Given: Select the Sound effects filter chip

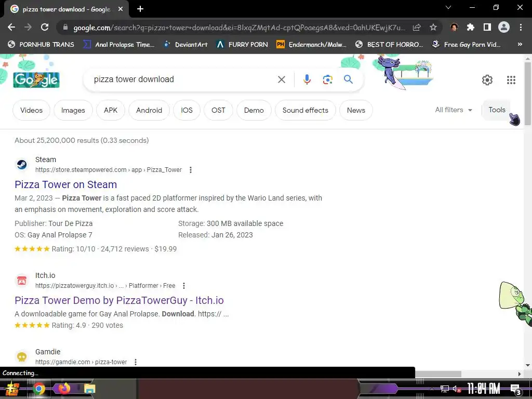Looking at the screenshot, I should (305, 110).
